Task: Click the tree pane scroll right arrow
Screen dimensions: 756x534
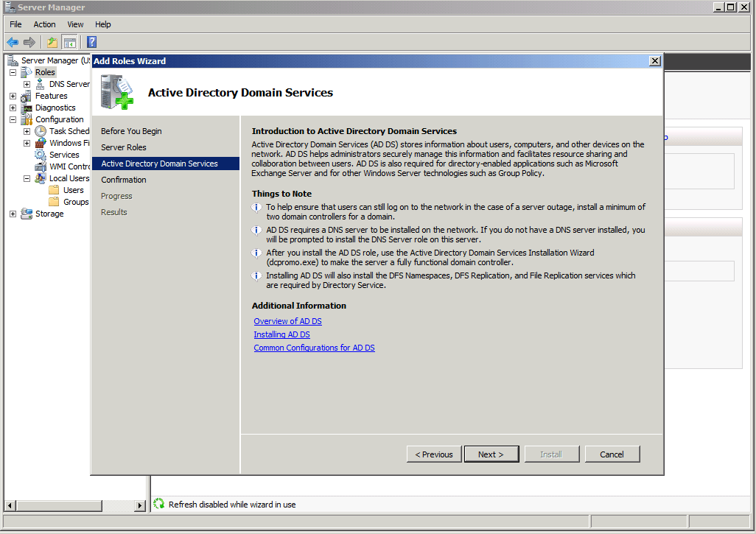Action: click(x=140, y=505)
